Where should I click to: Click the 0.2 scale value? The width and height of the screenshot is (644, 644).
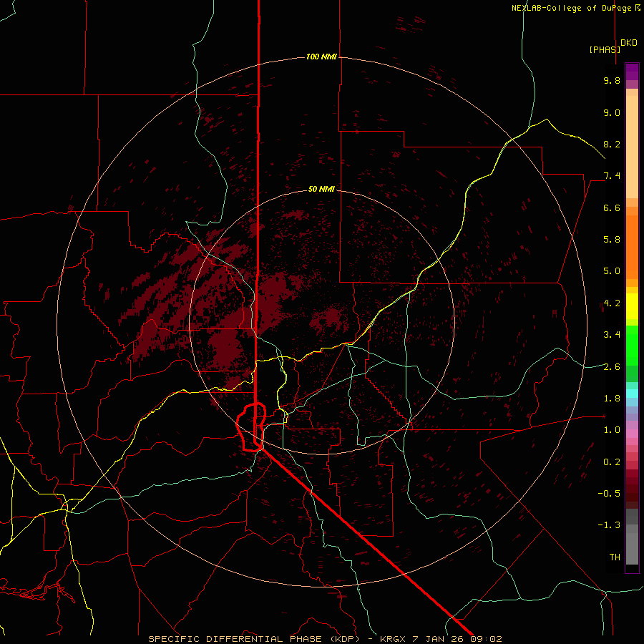pyautogui.click(x=612, y=462)
